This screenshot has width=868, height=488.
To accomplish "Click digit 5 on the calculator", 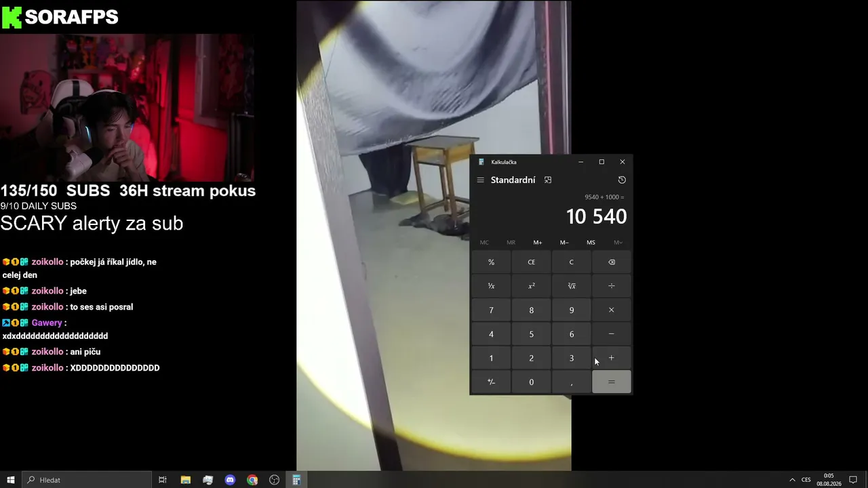I will click(x=531, y=334).
